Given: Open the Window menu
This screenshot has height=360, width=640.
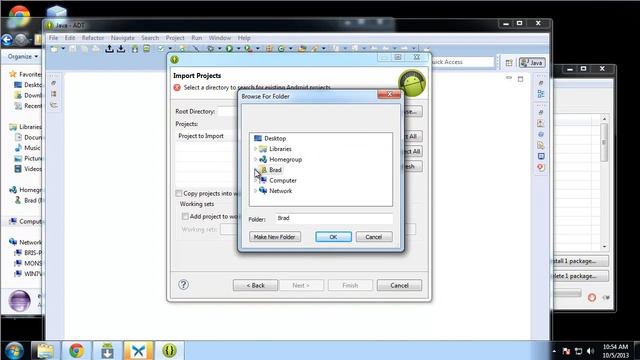Looking at the screenshot, I should pyautogui.click(x=220, y=38).
